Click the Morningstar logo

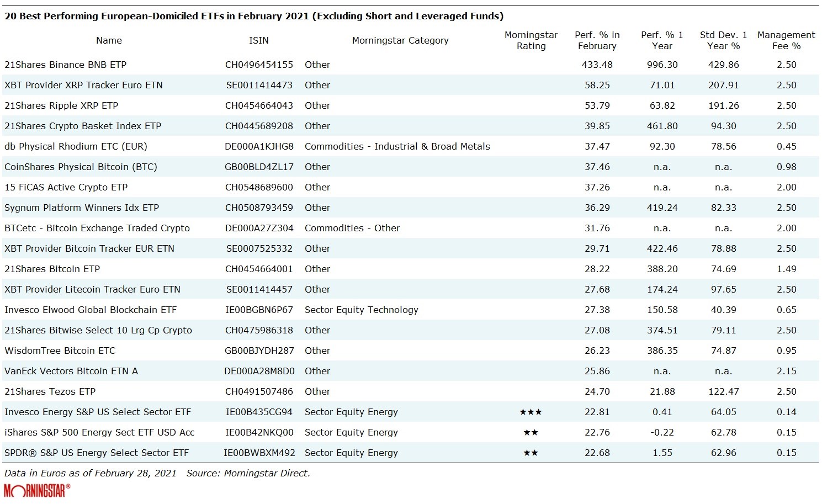click(37, 490)
